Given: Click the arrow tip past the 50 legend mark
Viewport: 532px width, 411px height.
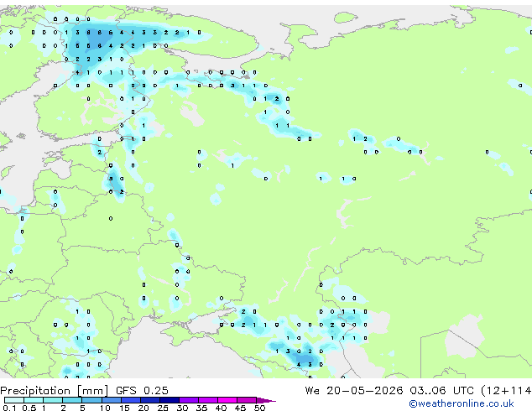Looking at the screenshot, I should click(266, 400).
